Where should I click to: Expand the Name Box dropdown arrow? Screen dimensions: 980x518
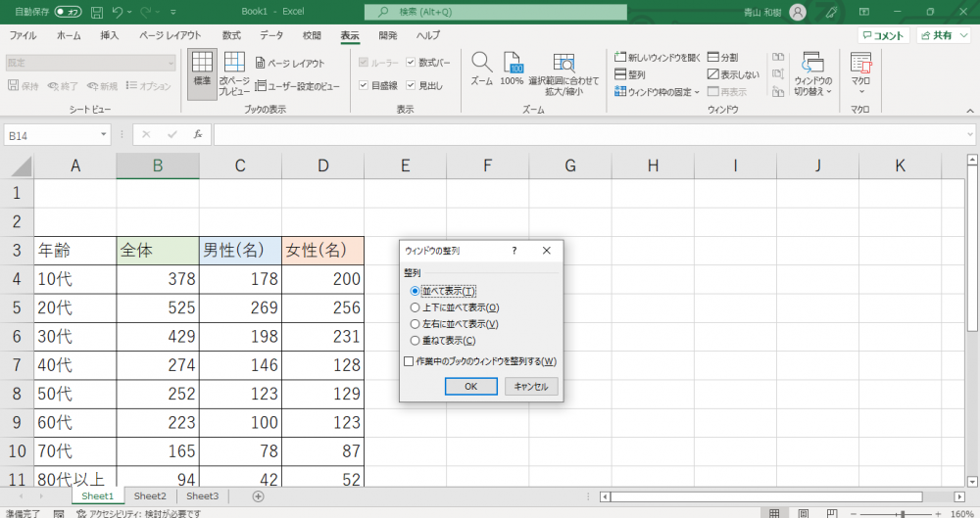103,135
